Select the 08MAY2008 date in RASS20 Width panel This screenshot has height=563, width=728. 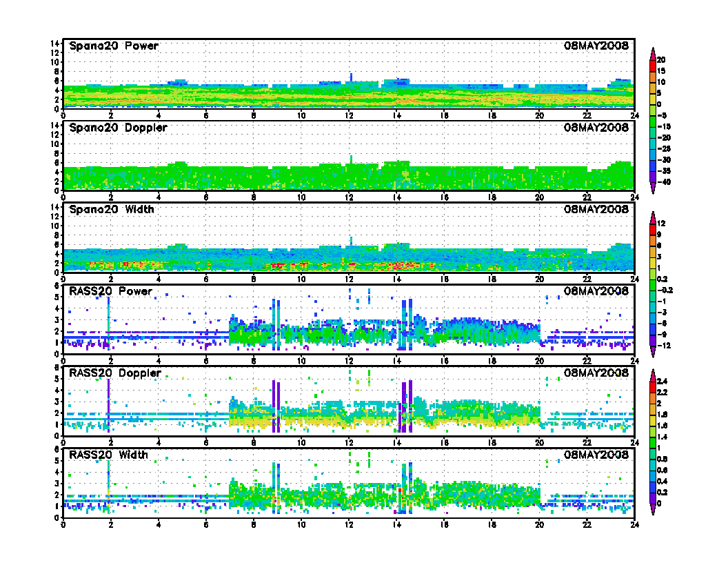(596, 455)
